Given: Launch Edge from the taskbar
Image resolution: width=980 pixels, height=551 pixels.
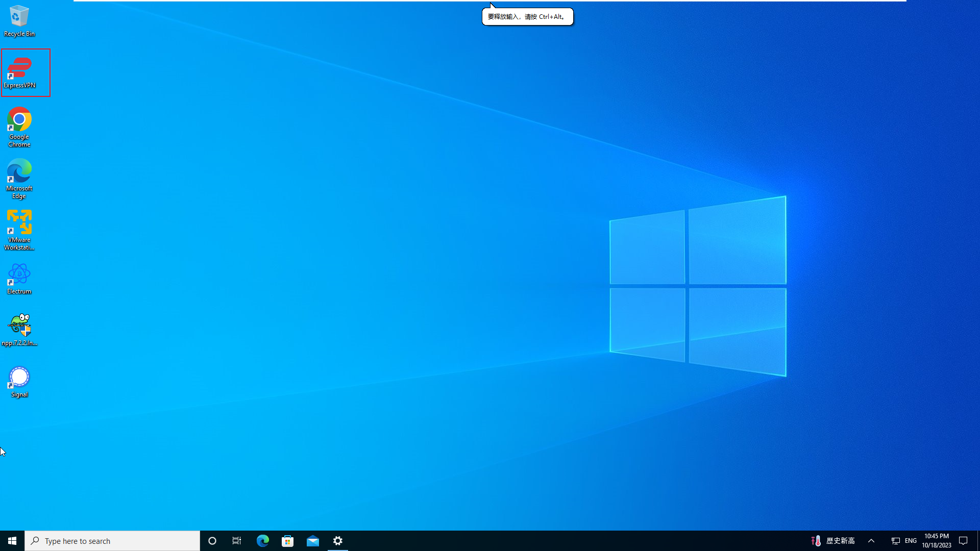Looking at the screenshot, I should 262,541.
